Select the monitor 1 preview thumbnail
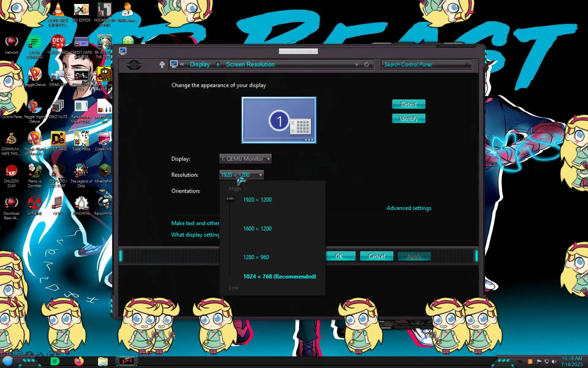The width and height of the screenshot is (588, 368). [x=279, y=120]
